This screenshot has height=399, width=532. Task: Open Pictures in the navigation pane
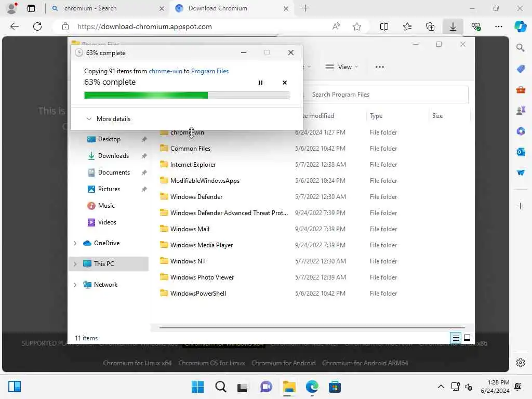click(x=109, y=189)
